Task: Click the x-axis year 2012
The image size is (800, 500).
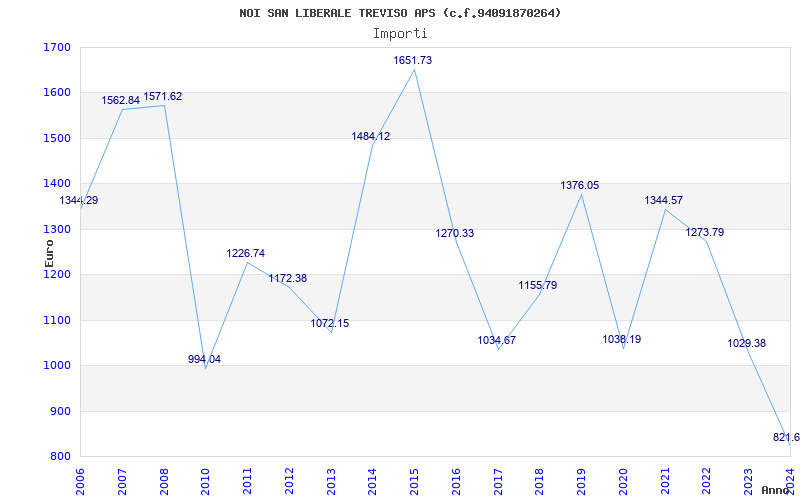Action: coord(289,482)
